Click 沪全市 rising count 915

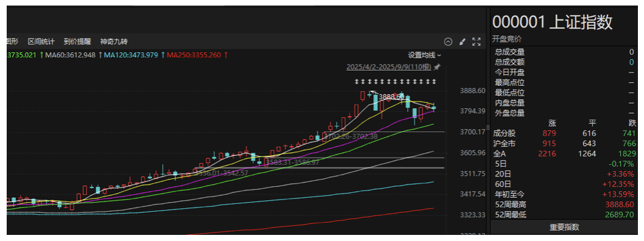(548, 144)
